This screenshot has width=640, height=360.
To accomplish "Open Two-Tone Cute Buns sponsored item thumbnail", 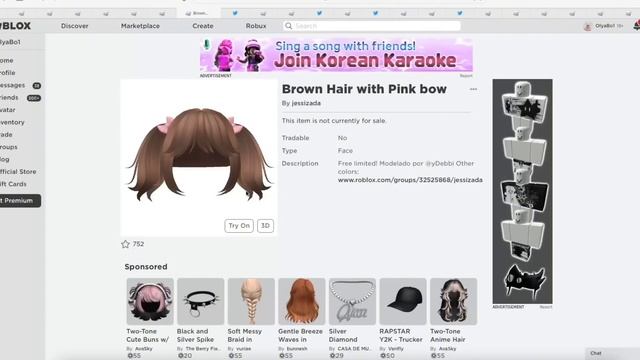I will [x=150, y=301].
